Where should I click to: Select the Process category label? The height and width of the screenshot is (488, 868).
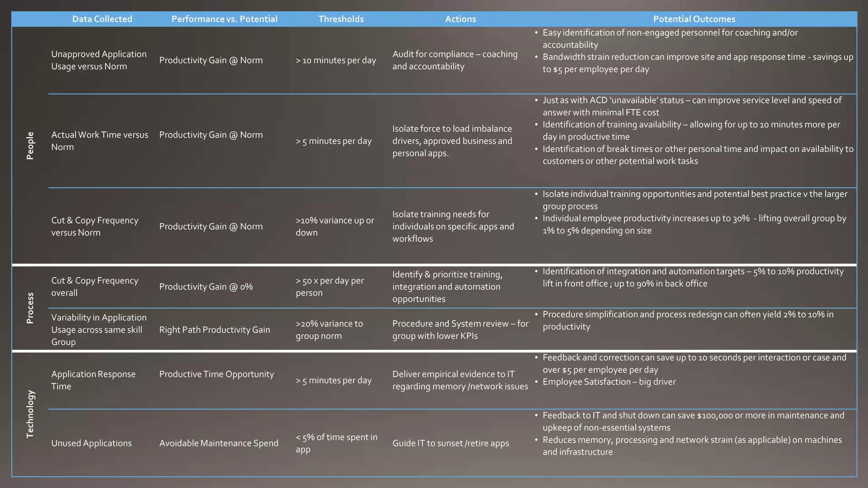[30, 308]
